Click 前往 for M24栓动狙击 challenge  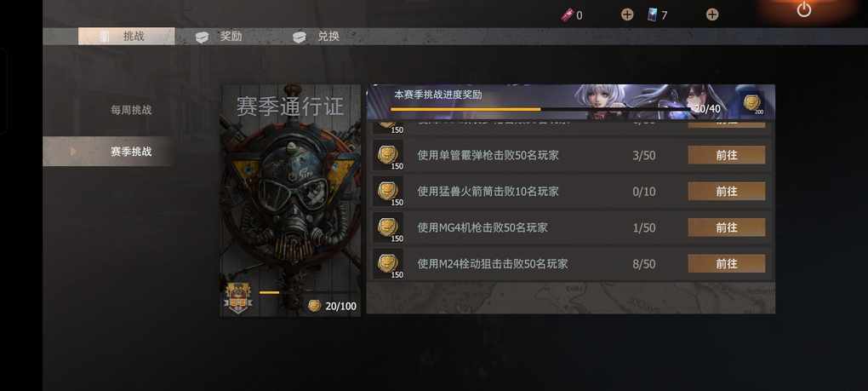[726, 263]
